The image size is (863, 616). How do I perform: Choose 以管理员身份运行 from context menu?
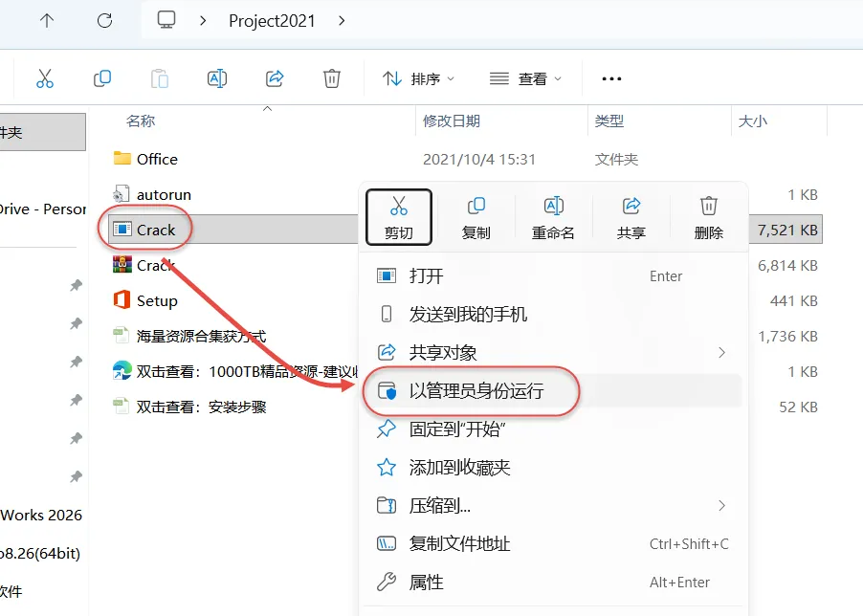pyautogui.click(x=553, y=391)
